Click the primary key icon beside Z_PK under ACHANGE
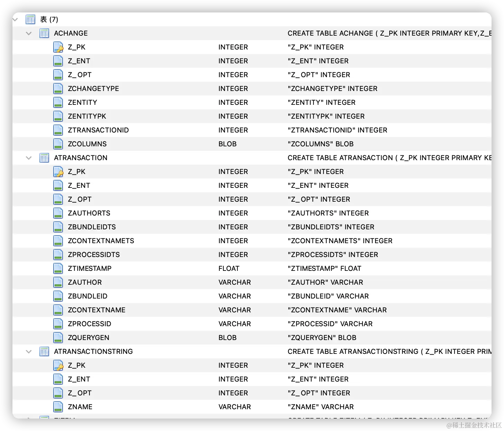 click(x=58, y=47)
